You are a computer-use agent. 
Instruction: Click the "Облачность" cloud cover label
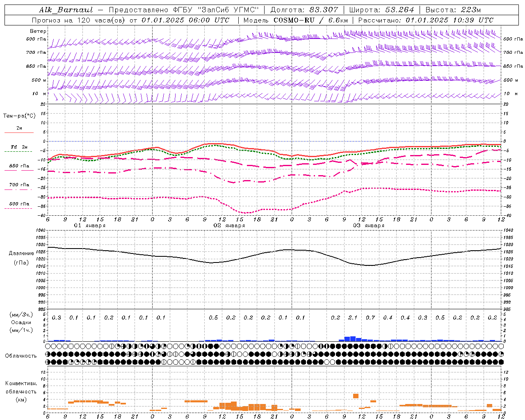coord(21,356)
